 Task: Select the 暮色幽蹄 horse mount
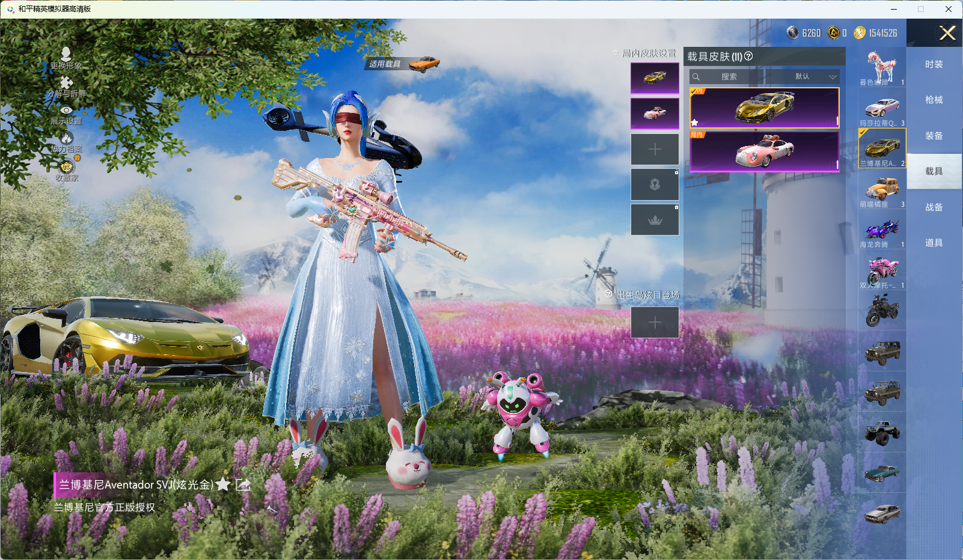pyautogui.click(x=882, y=67)
